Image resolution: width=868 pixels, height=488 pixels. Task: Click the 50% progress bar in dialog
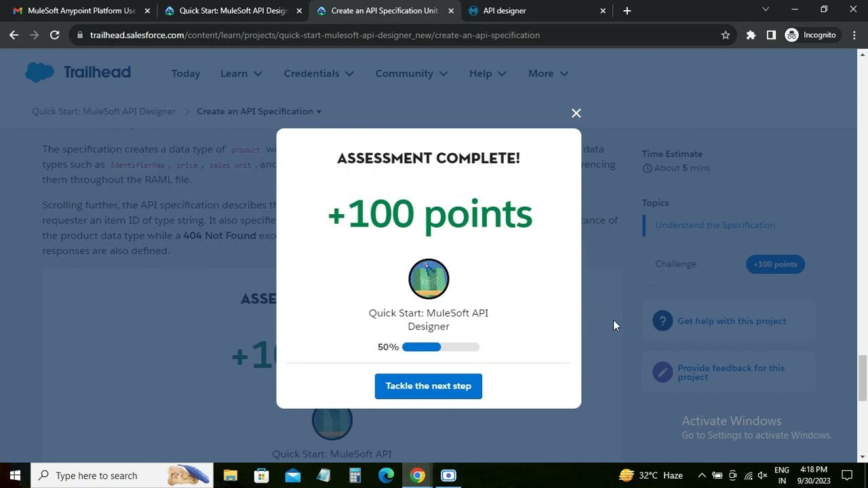coord(441,347)
